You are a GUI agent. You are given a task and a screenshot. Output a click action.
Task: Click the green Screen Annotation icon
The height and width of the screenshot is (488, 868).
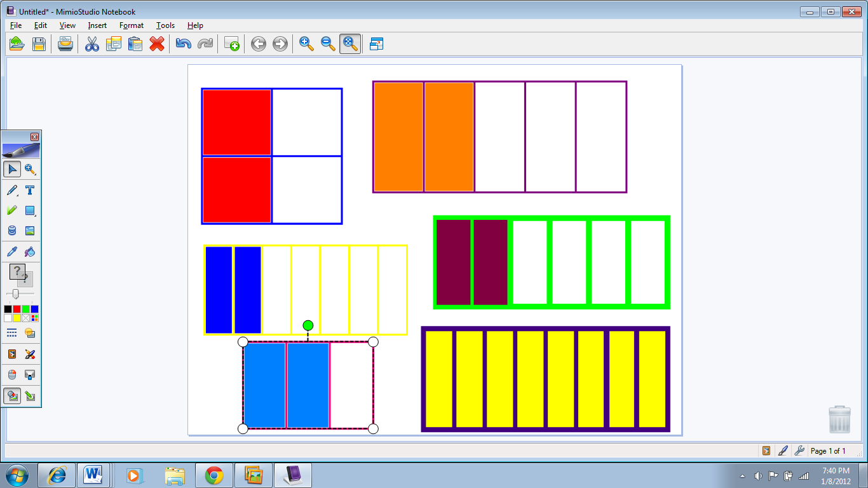click(x=30, y=396)
